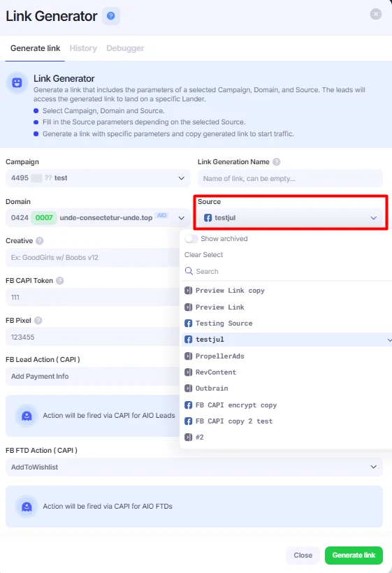Open the Campaign dropdown

[98, 178]
